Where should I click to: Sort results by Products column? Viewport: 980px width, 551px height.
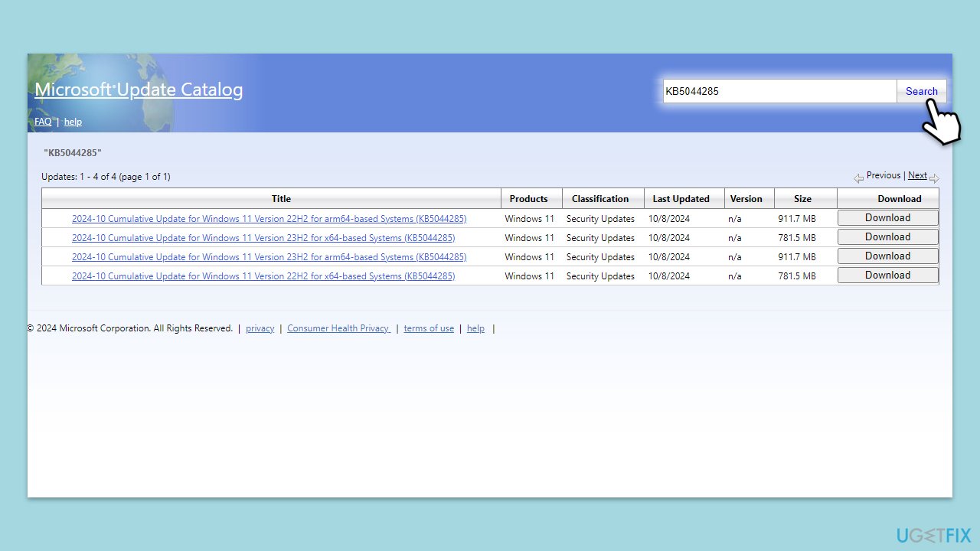click(528, 199)
